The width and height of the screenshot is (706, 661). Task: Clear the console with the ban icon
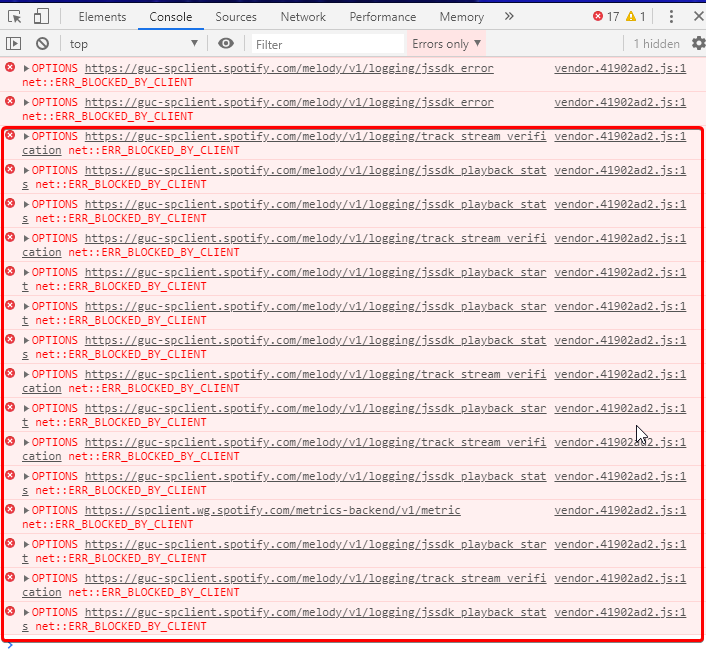(x=42, y=44)
